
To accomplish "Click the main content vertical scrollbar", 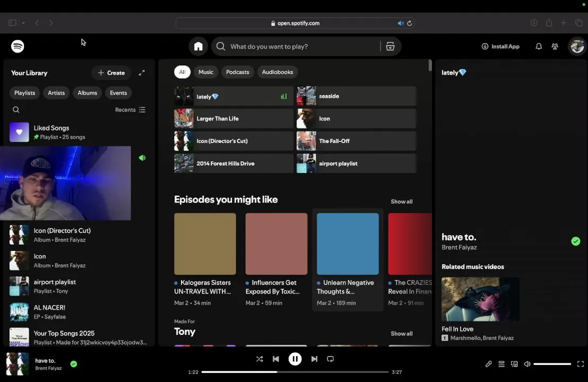I will [430, 65].
